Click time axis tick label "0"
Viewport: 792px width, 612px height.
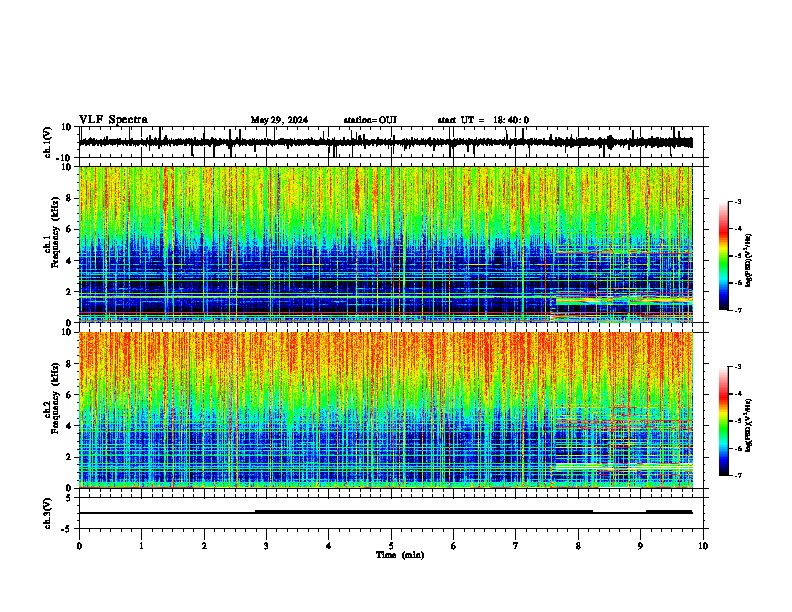pyautogui.click(x=79, y=546)
